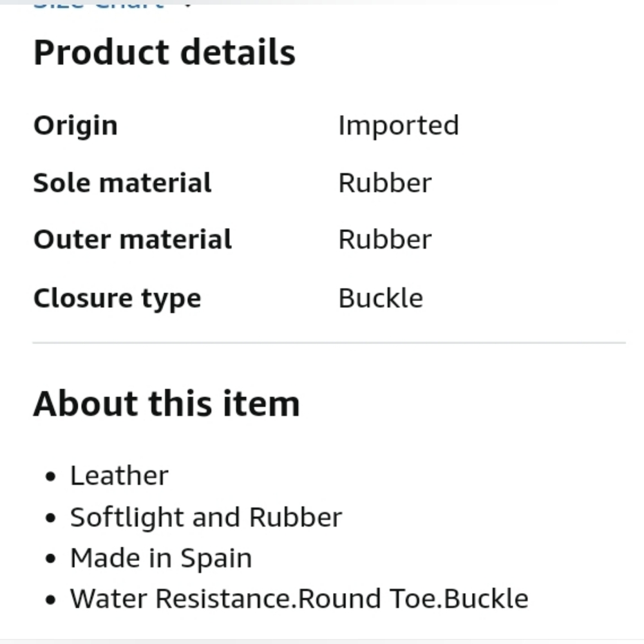Click the Sole material label

pyautogui.click(x=122, y=183)
